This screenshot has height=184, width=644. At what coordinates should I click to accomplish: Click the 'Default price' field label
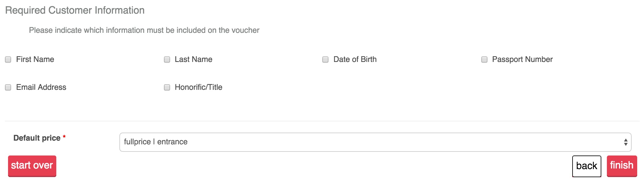point(37,138)
